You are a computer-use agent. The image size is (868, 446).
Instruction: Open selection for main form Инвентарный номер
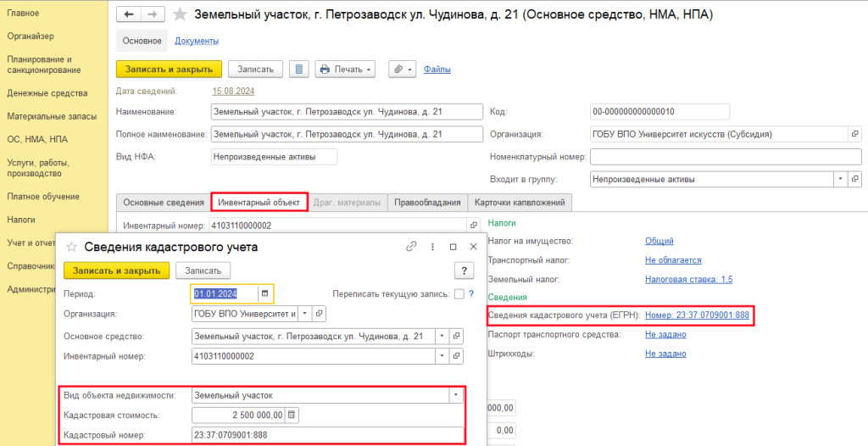click(x=473, y=226)
